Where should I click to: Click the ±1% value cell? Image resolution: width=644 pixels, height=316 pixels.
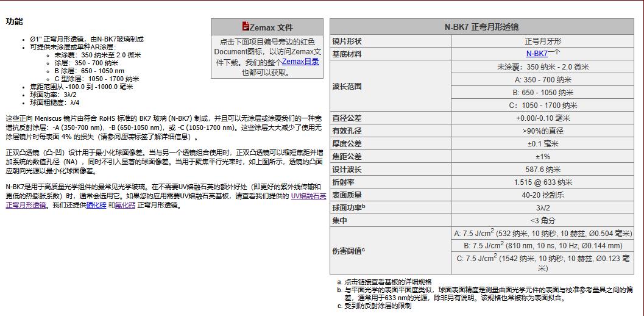click(x=542, y=157)
